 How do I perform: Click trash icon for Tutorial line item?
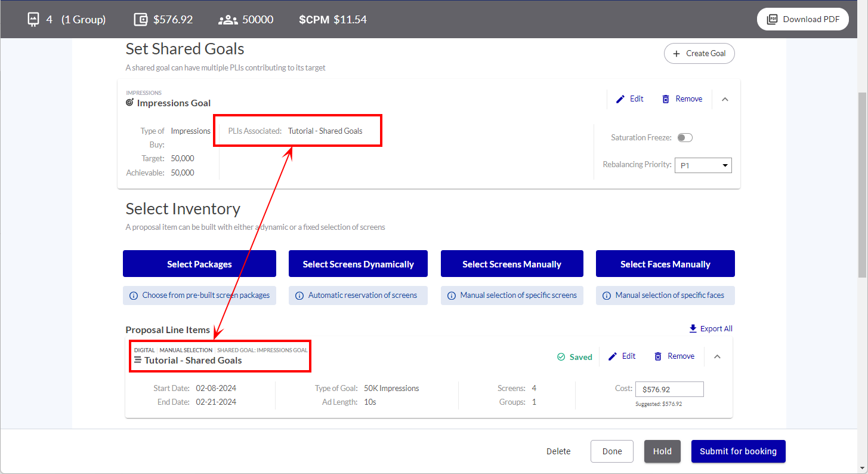(658, 356)
